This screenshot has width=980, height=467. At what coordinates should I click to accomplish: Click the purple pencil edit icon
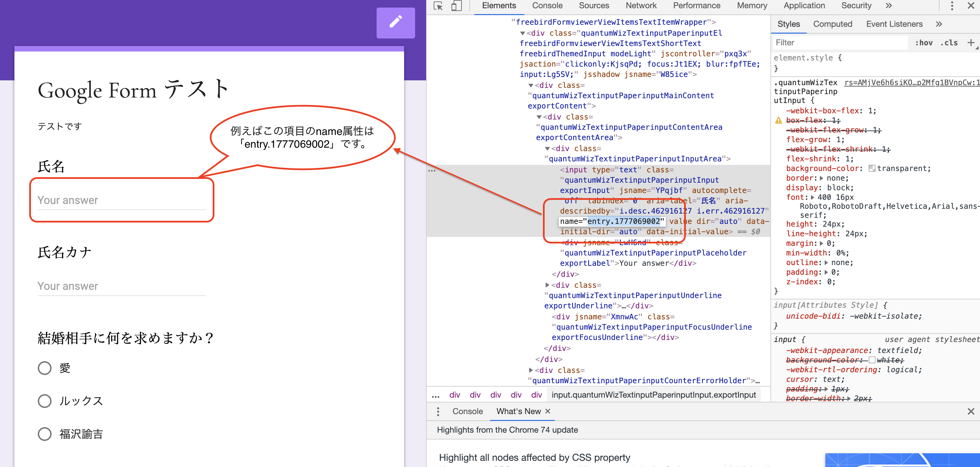[x=396, y=23]
